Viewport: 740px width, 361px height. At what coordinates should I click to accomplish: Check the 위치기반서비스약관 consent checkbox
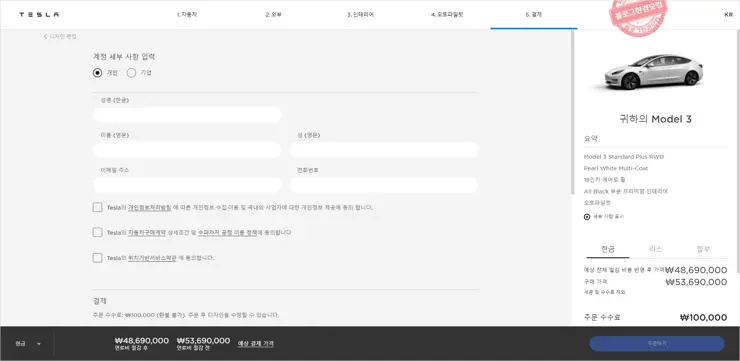coord(98,258)
